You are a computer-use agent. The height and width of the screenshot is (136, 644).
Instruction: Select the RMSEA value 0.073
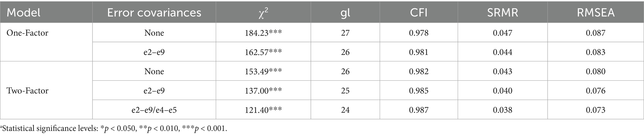[x=595, y=110]
